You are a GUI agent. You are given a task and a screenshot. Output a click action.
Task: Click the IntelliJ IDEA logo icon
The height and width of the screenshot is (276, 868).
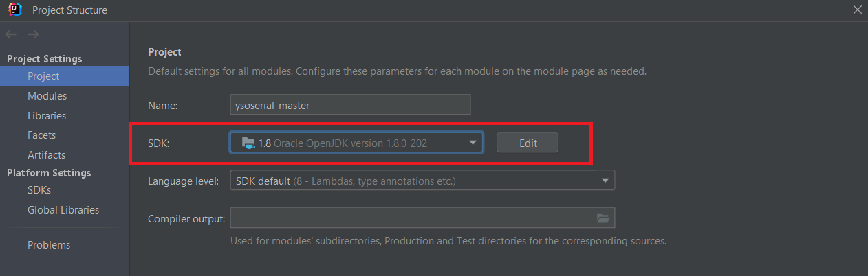[14, 10]
